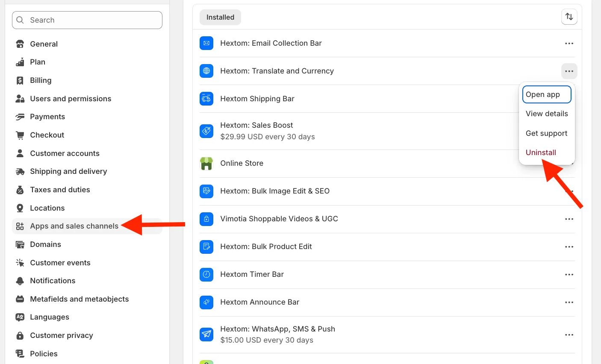
Task: Open sort options for installed apps
Action: pyautogui.click(x=569, y=17)
